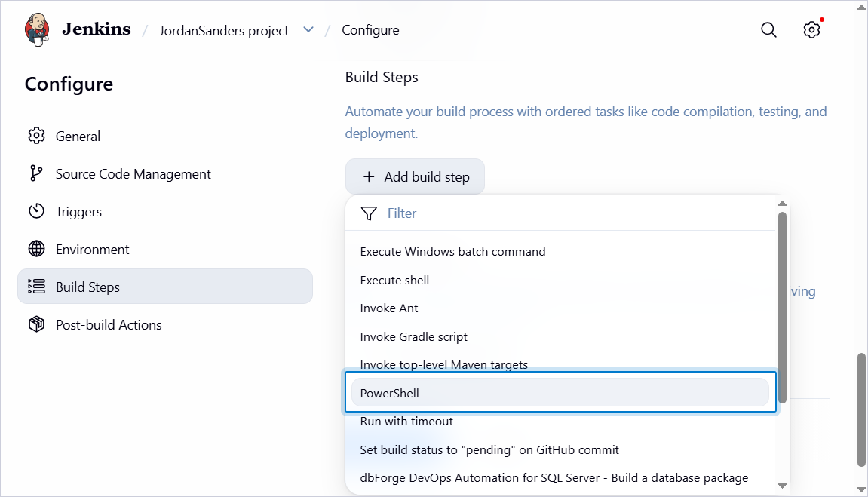868x497 pixels.
Task: Click the Environment globe icon
Action: click(36, 249)
